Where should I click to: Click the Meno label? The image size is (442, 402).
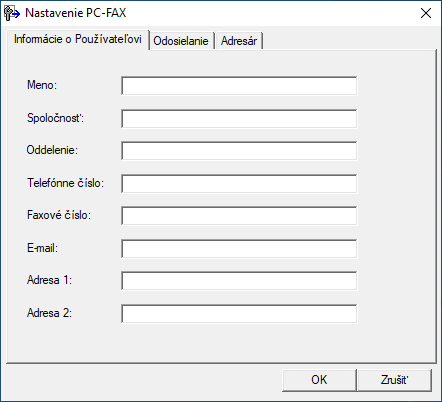click(42, 85)
